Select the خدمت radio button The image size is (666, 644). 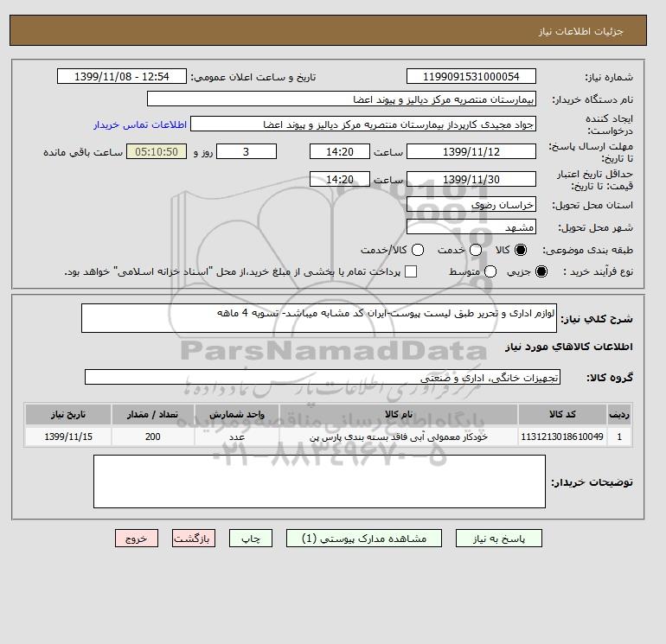476,250
